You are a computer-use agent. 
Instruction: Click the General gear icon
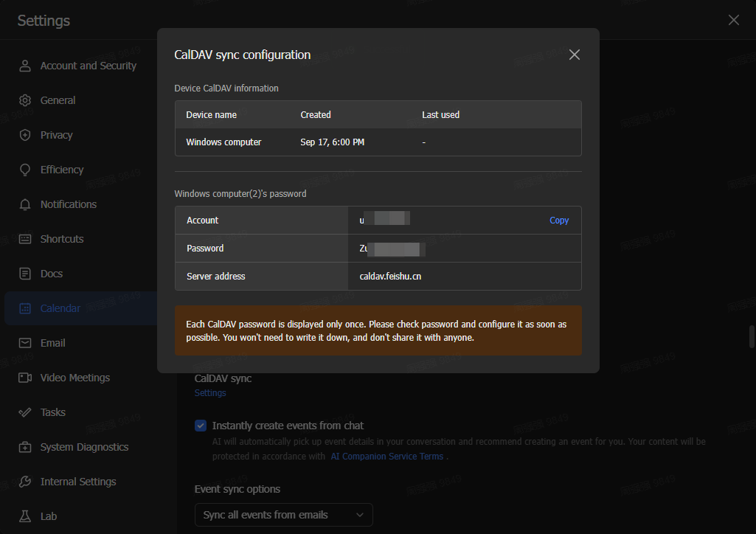click(25, 100)
